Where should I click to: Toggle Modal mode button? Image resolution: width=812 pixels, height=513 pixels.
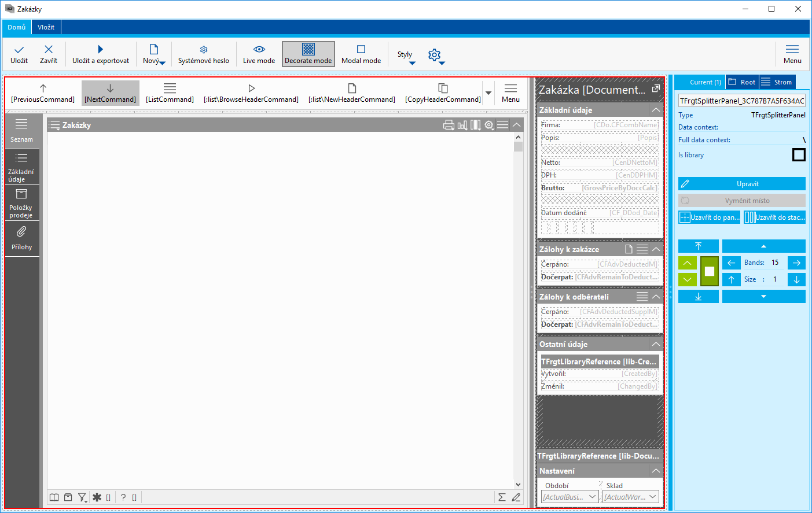point(361,54)
